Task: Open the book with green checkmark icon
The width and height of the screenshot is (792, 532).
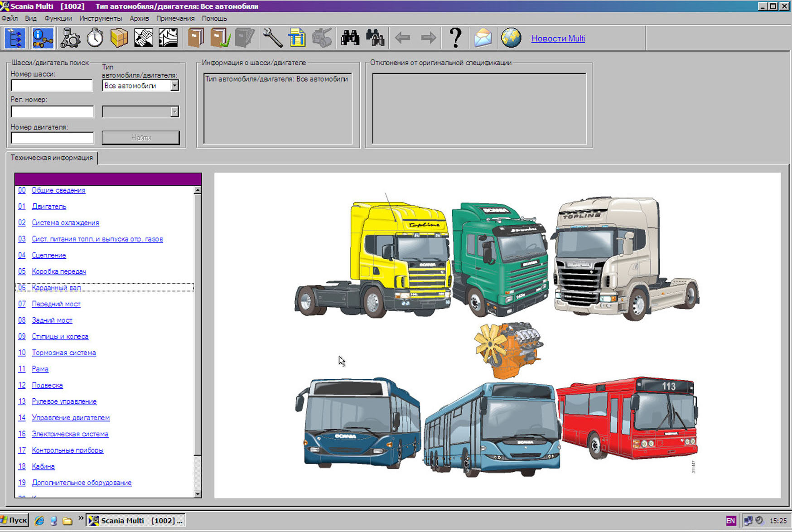Action: pos(220,38)
